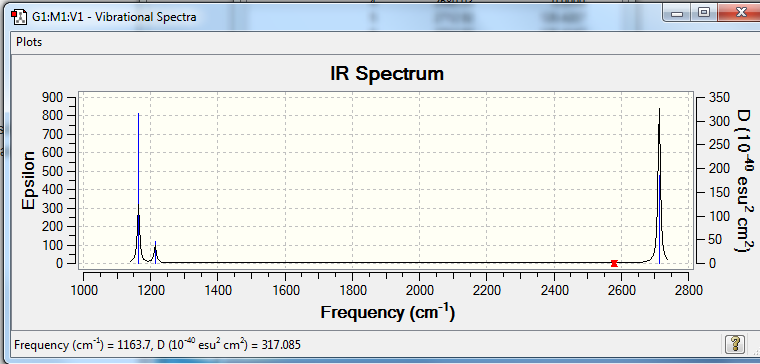This screenshot has width=760, height=364.
Task: Click the blue peak line at 1163.7
Action: click(x=139, y=189)
